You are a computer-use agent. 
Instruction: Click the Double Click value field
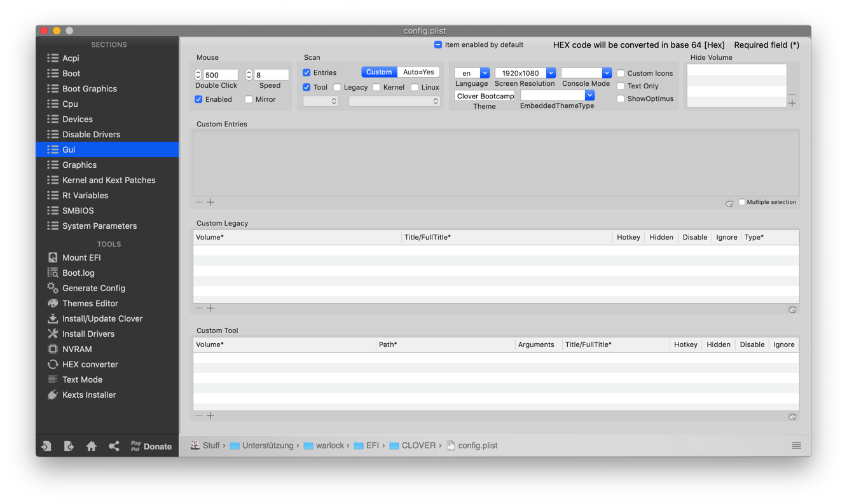pyautogui.click(x=221, y=75)
